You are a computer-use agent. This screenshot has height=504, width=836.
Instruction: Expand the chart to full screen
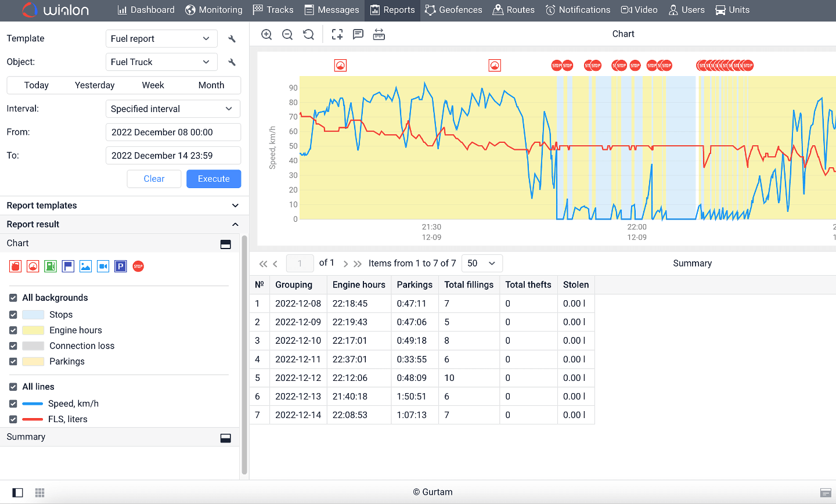point(337,34)
